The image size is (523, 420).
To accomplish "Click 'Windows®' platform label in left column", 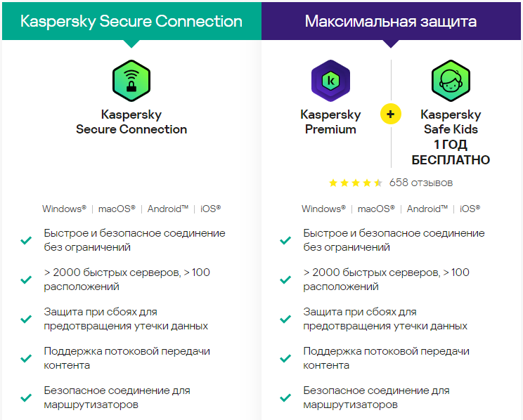I will (64, 209).
